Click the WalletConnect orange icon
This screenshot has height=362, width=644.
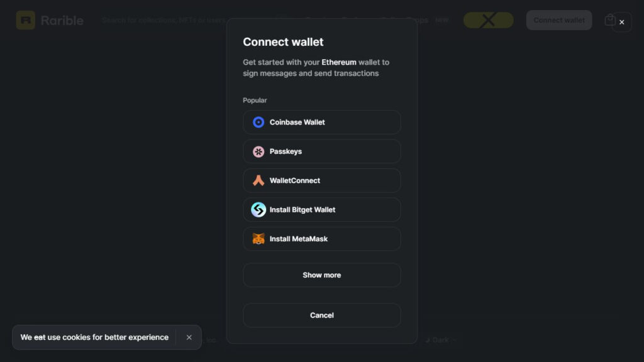[x=258, y=180]
